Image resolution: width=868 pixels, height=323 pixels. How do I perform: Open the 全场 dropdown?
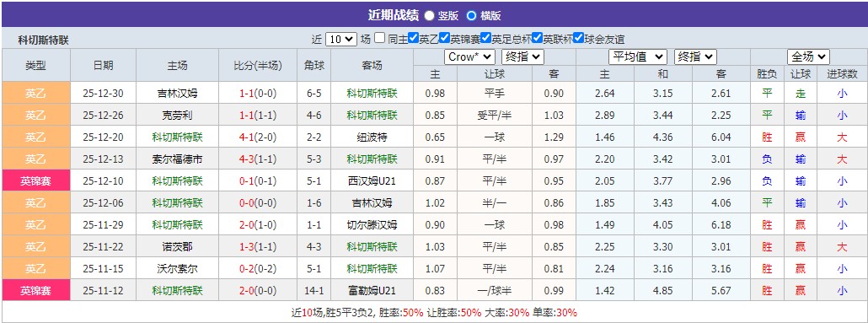tap(808, 57)
